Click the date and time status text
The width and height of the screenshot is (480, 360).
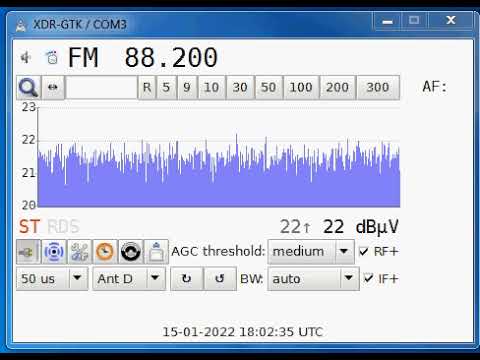(243, 332)
